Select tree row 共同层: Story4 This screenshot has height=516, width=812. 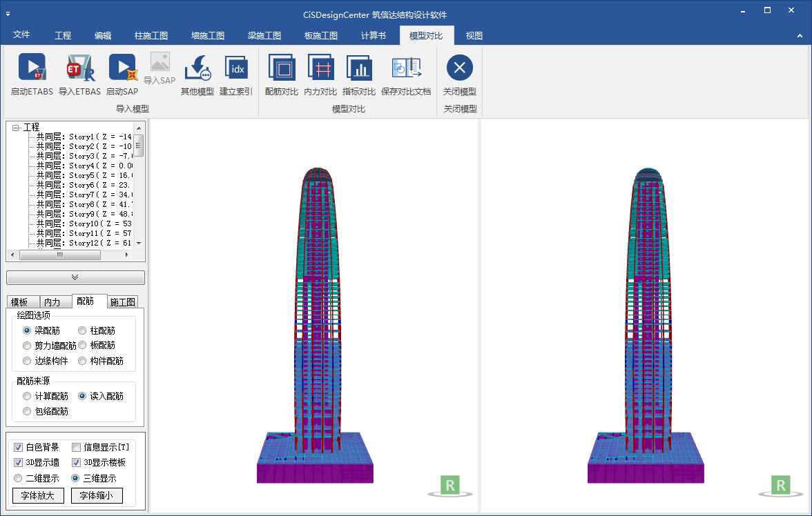84,166
